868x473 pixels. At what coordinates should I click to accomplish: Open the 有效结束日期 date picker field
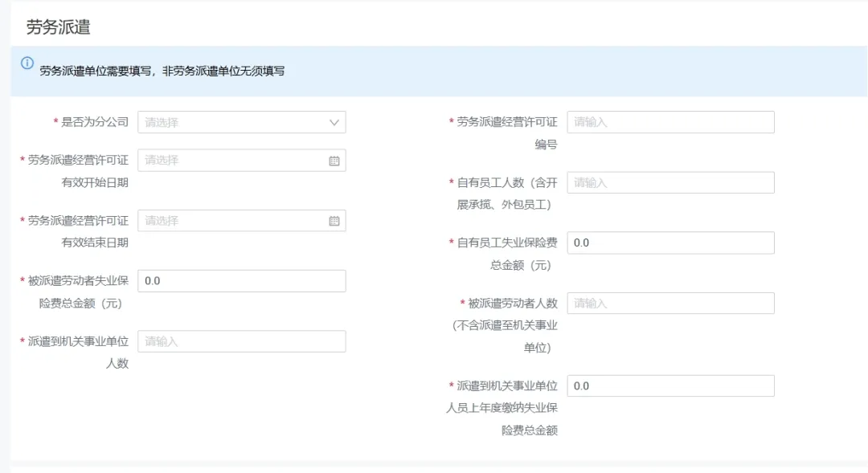pyautogui.click(x=233, y=221)
